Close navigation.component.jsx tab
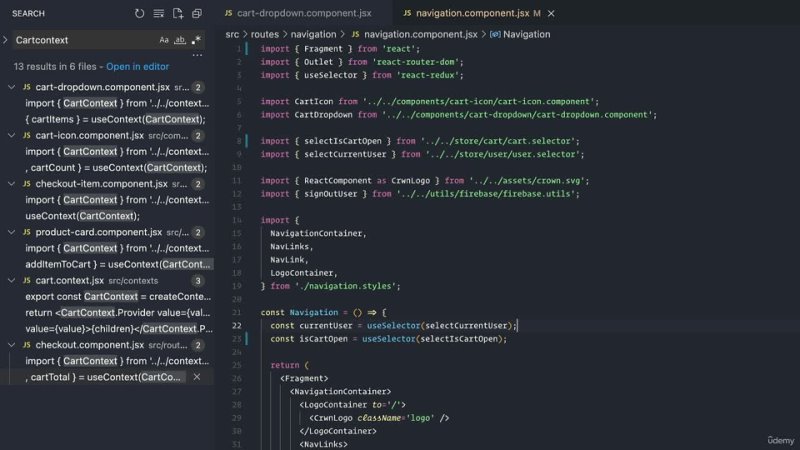Screen dimensions: 800x450 [551, 14]
